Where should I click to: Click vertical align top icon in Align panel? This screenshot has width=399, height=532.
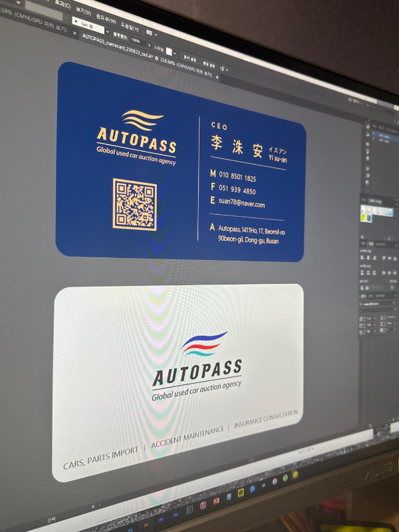coord(384,257)
